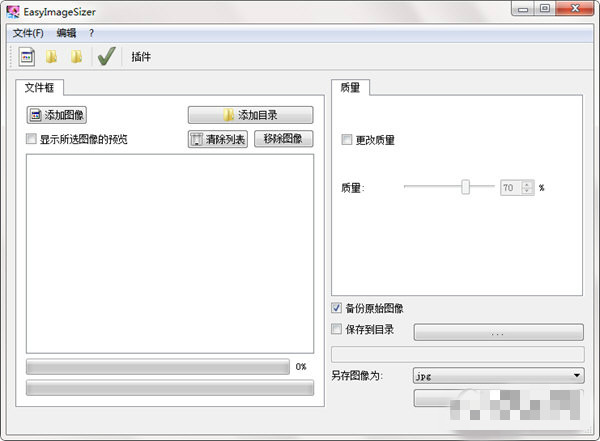Image resolution: width=600 pixels, height=441 pixels.
Task: Enable the 更改质量 checkbox
Action: pos(347,140)
